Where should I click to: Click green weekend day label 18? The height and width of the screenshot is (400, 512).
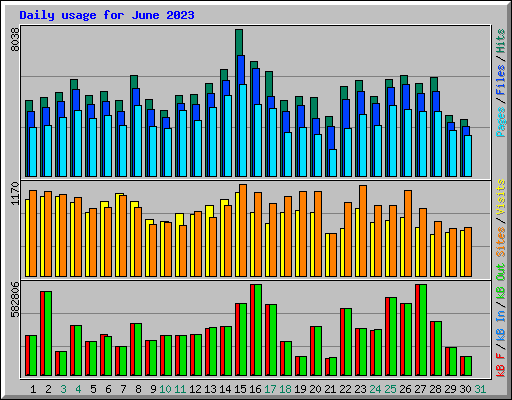click(x=285, y=389)
